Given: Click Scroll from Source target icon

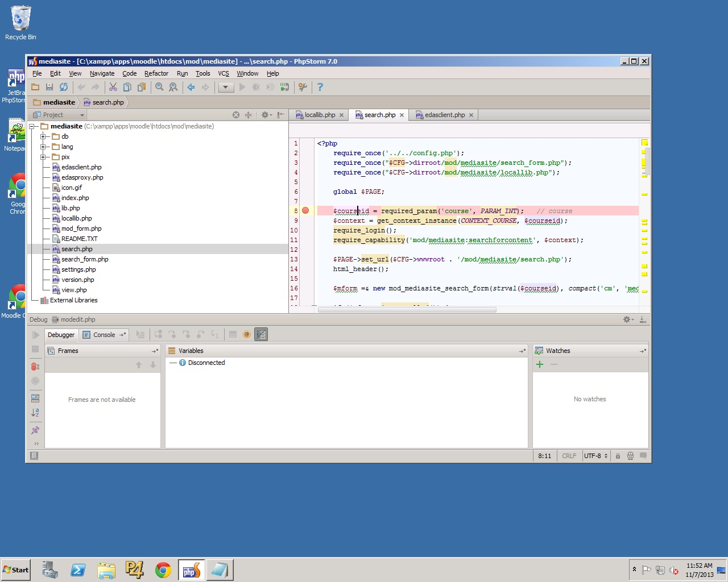Looking at the screenshot, I should pos(236,115).
